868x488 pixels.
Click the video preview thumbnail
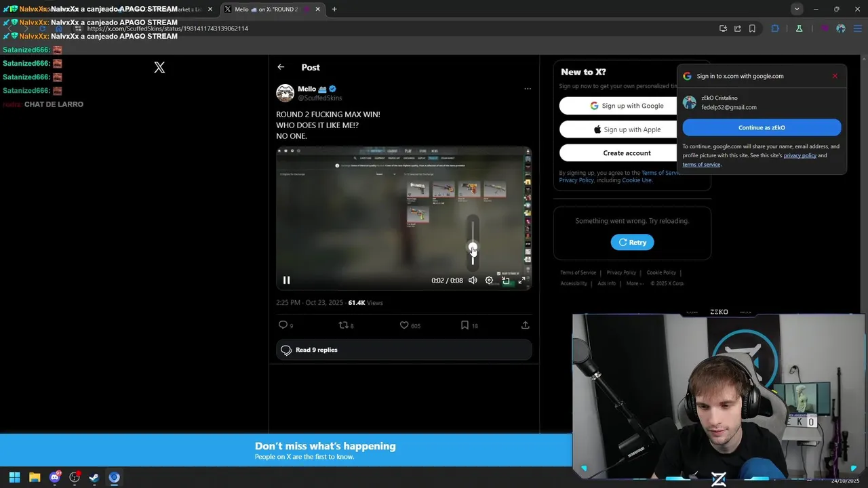[404, 218]
